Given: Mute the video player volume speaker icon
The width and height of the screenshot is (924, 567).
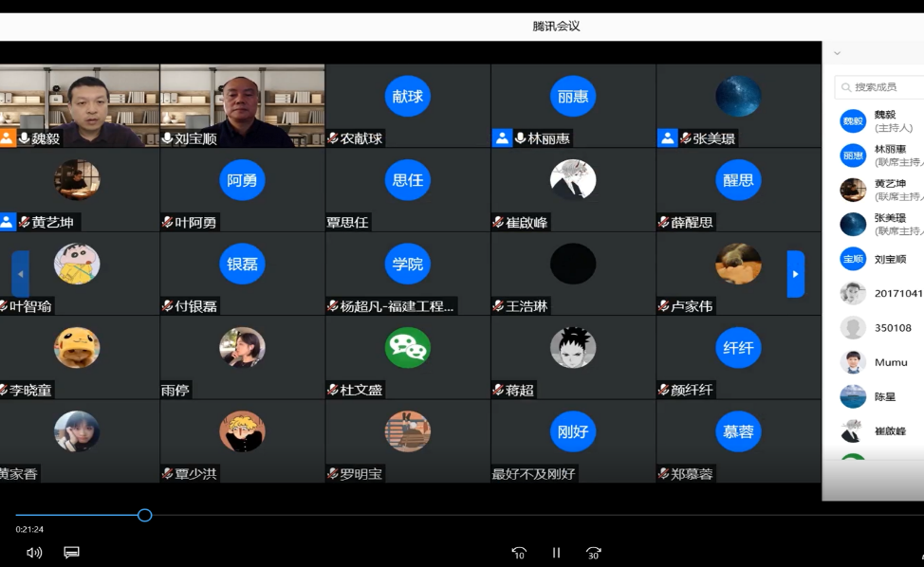Looking at the screenshot, I should [x=34, y=552].
